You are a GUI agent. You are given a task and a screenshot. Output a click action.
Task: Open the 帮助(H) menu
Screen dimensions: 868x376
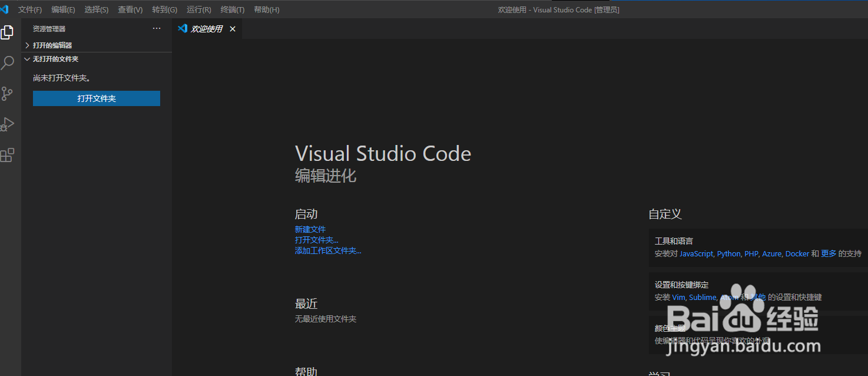click(x=267, y=10)
